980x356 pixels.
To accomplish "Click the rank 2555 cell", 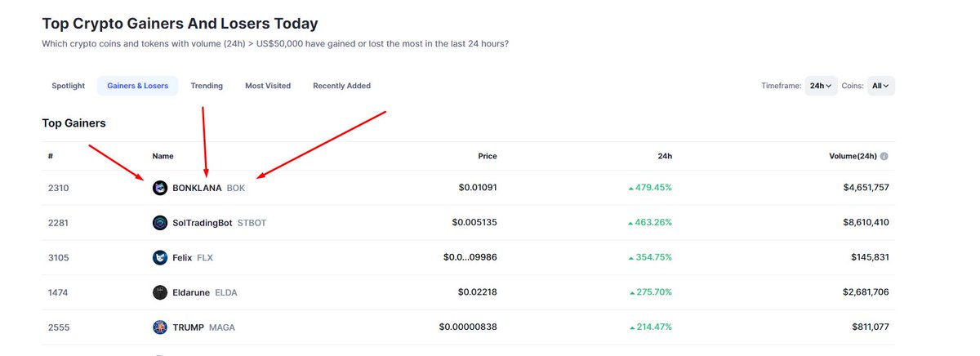I will [x=59, y=327].
